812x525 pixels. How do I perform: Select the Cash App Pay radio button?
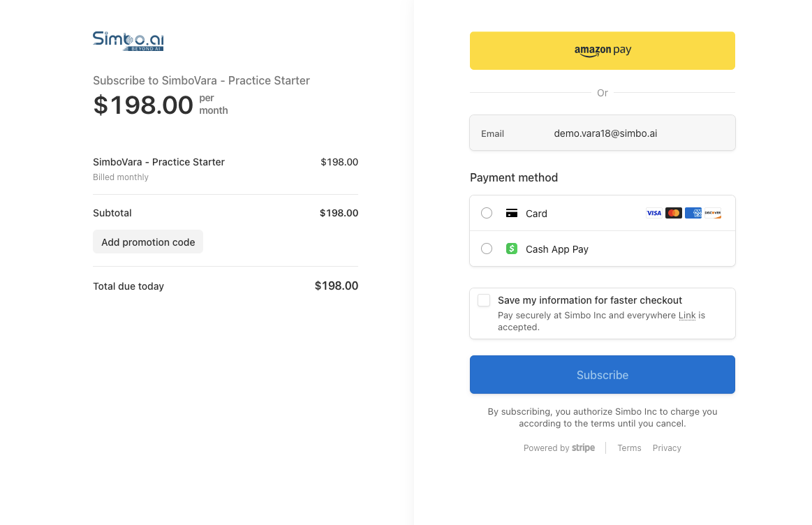(x=487, y=249)
